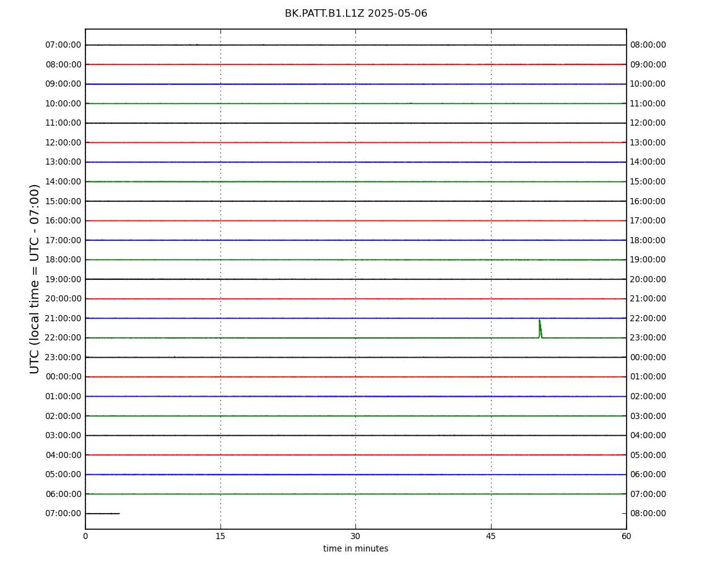
Task: Click right-axis end time 07:00:00
Action: pos(648,494)
